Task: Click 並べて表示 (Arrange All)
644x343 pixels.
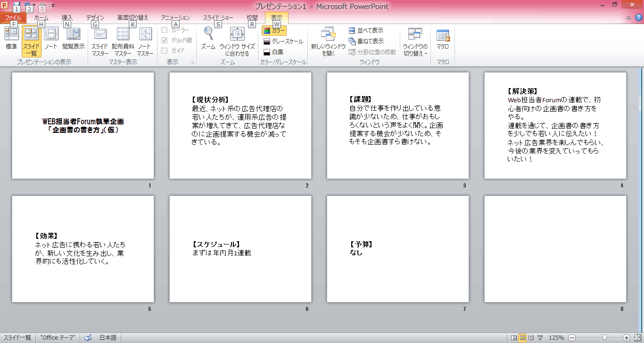Action: point(369,30)
